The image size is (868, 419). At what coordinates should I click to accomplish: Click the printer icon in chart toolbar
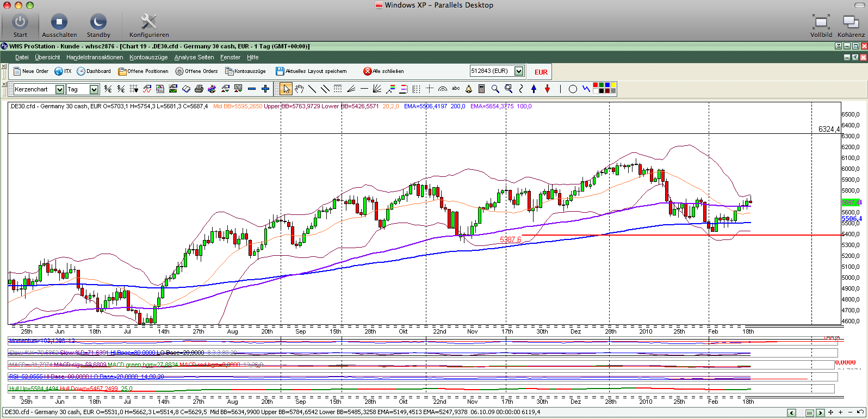tap(199, 89)
